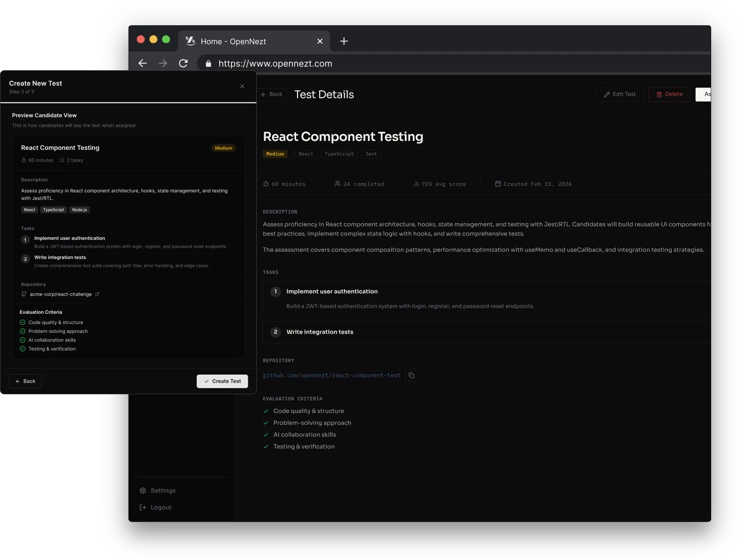Open Settings in the sidebar
The height and width of the screenshot is (560, 743).
click(158, 491)
